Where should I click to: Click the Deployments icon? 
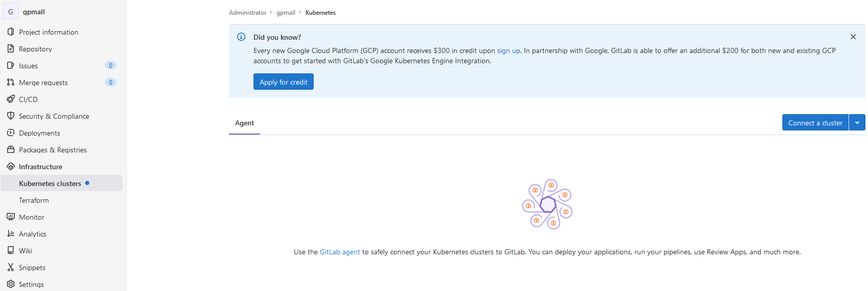click(11, 133)
